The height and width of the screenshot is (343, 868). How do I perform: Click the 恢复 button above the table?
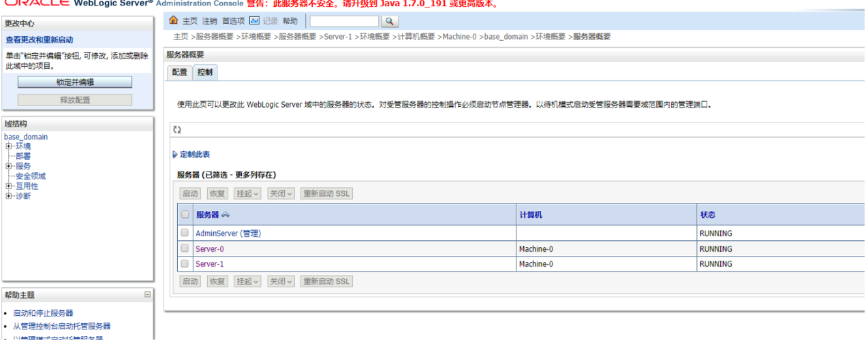(x=217, y=194)
